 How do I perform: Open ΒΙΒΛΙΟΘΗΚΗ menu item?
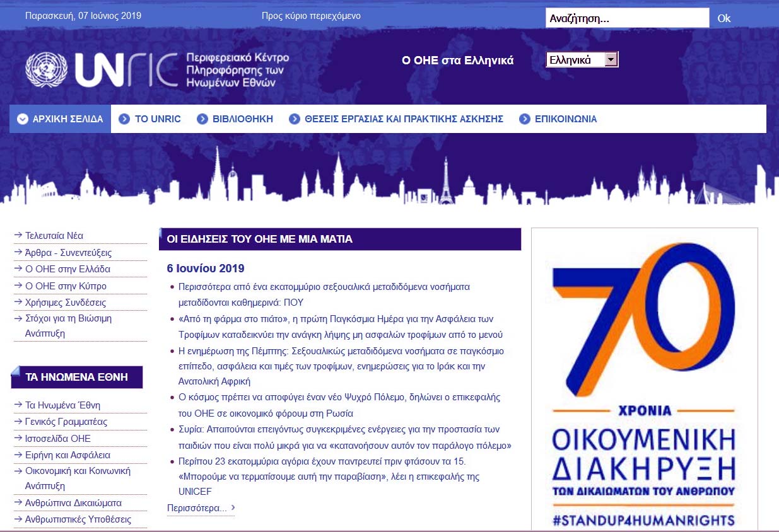(235, 119)
